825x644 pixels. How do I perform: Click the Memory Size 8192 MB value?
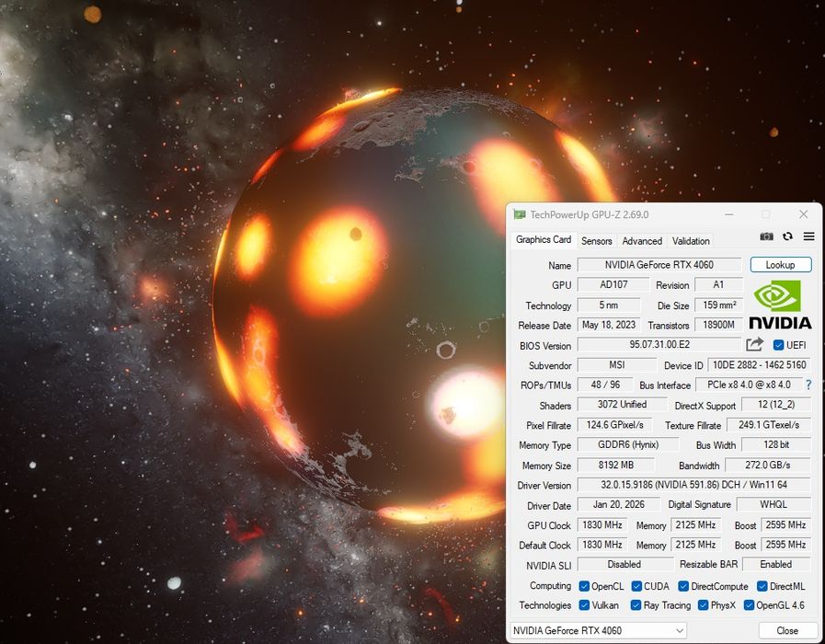[616, 466]
